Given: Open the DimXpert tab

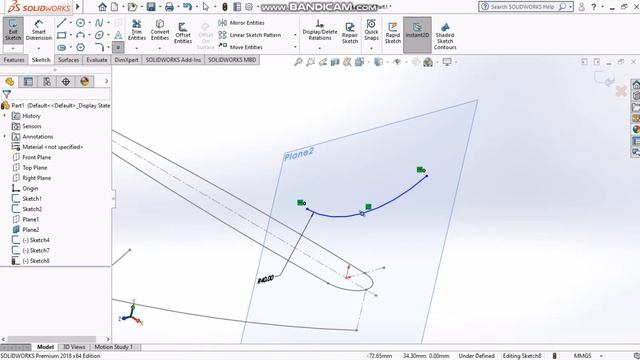Looking at the screenshot, I should (x=126, y=60).
